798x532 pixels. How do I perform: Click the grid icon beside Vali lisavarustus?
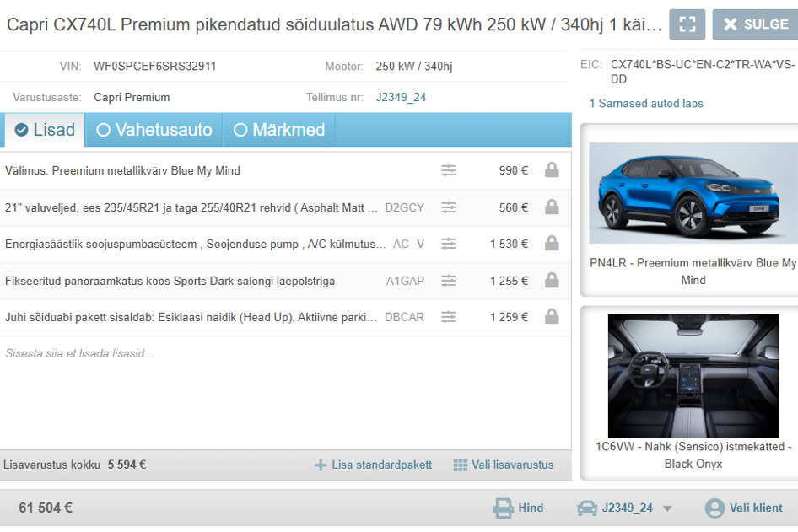(x=459, y=465)
